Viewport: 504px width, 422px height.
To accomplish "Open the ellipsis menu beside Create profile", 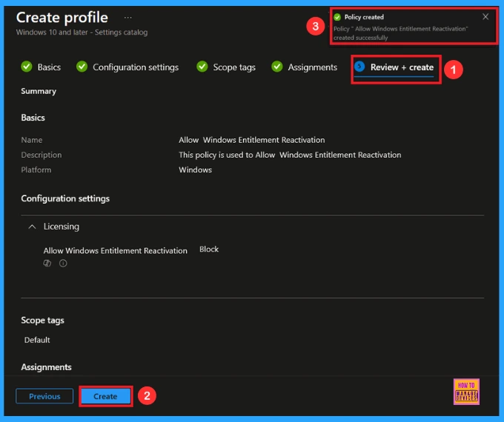I will [128, 18].
